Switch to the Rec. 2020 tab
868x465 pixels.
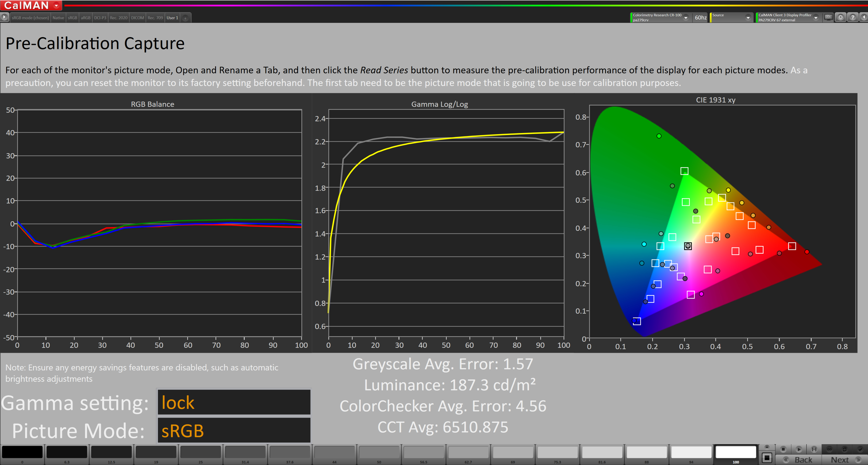coord(119,18)
